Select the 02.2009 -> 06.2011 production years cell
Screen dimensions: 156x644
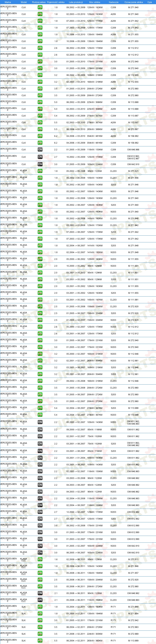[76, 559]
